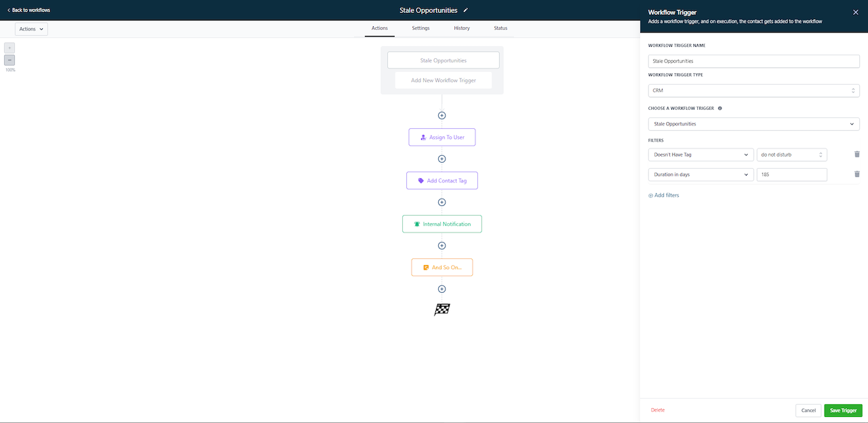Click the note icon on And So On
This screenshot has height=423, width=868.
click(426, 267)
